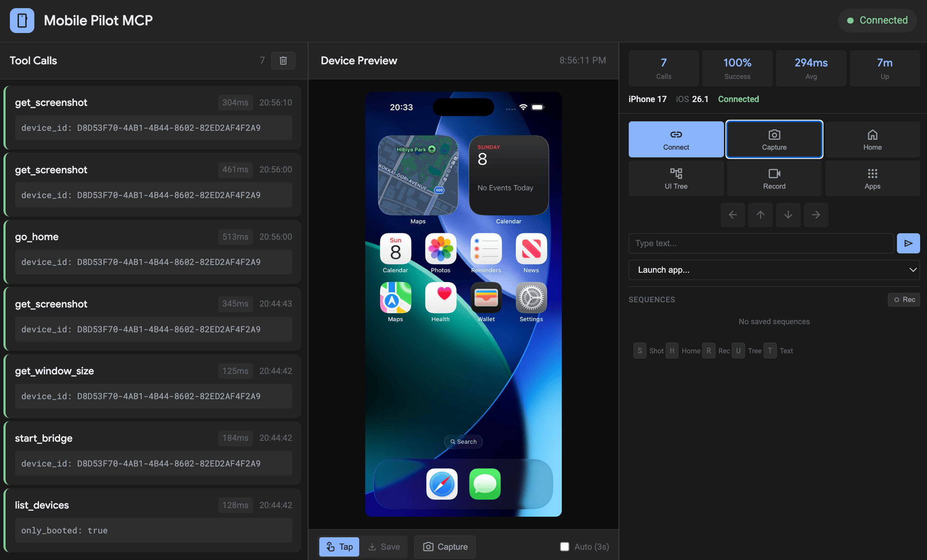Click the 100% Success stat card
The height and width of the screenshot is (560, 927).
click(x=737, y=69)
